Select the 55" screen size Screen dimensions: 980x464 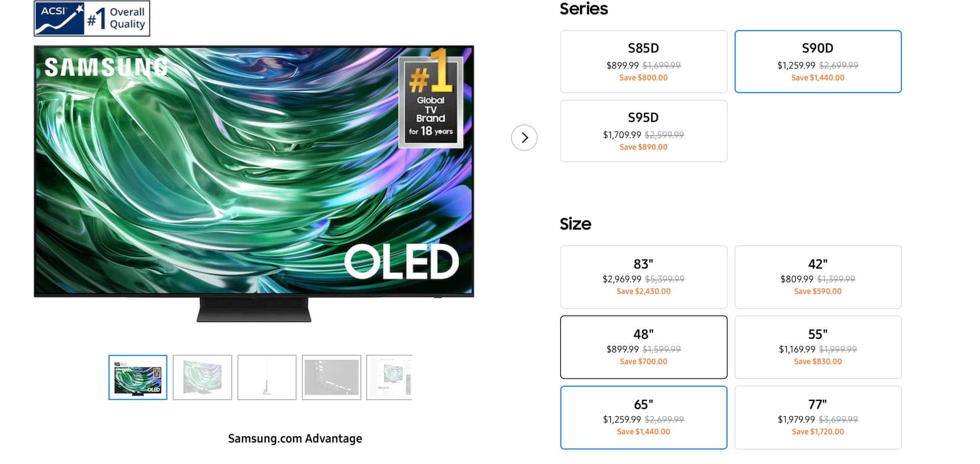(818, 347)
